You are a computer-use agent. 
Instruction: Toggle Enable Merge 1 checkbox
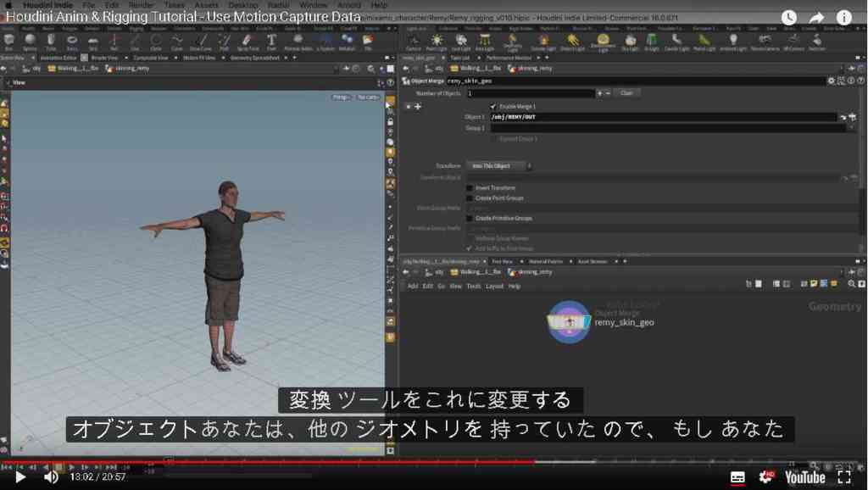pyautogui.click(x=492, y=106)
